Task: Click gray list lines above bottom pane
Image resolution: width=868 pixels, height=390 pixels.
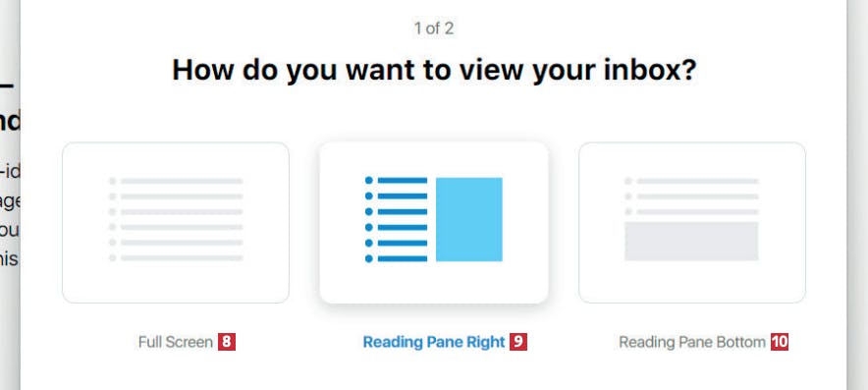Action: (697, 196)
